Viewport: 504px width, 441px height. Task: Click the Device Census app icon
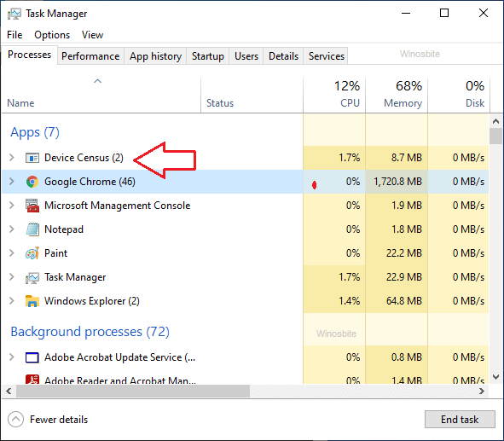(x=32, y=158)
